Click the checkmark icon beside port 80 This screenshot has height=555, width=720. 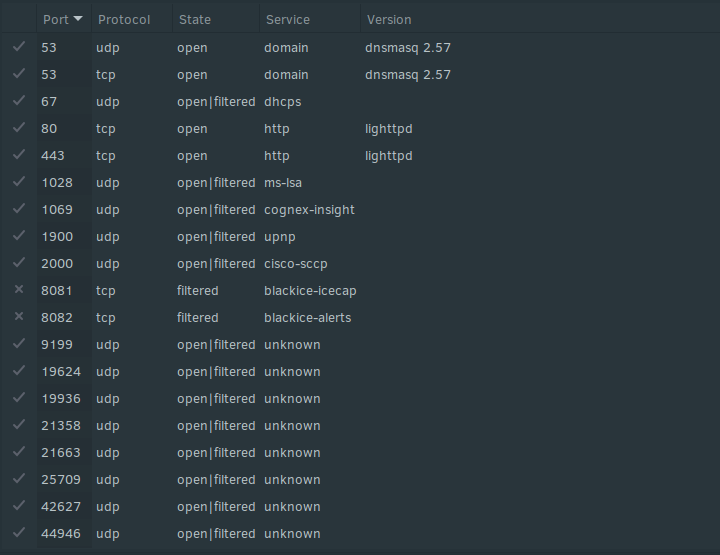click(x=18, y=127)
